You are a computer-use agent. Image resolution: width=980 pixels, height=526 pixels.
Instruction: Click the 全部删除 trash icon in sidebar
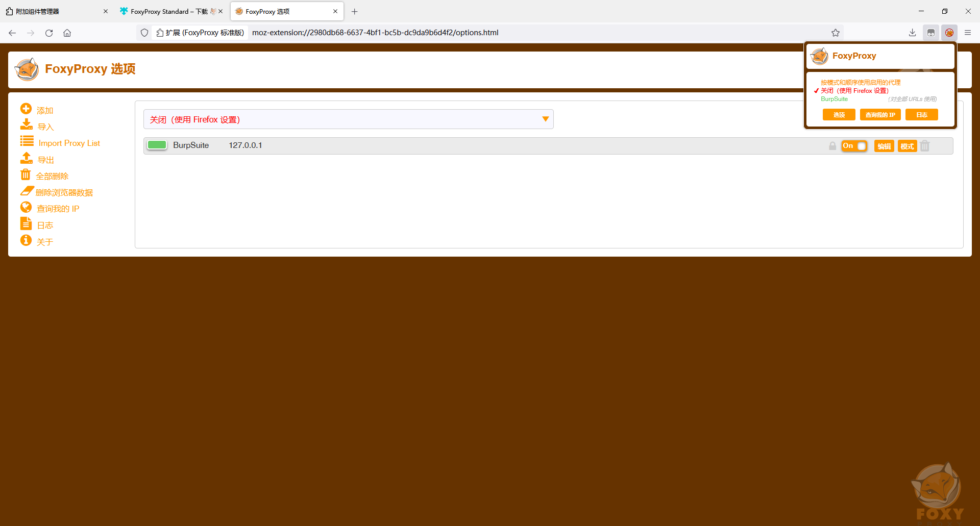(x=26, y=175)
